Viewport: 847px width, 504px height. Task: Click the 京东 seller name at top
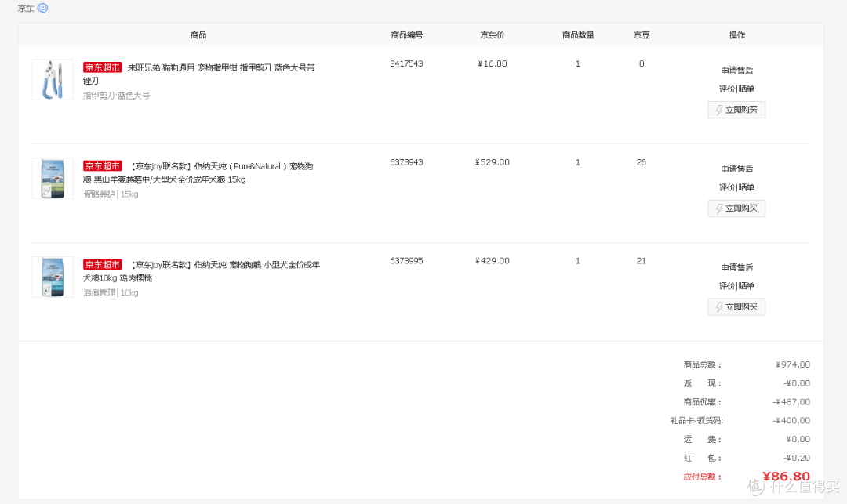(x=26, y=8)
